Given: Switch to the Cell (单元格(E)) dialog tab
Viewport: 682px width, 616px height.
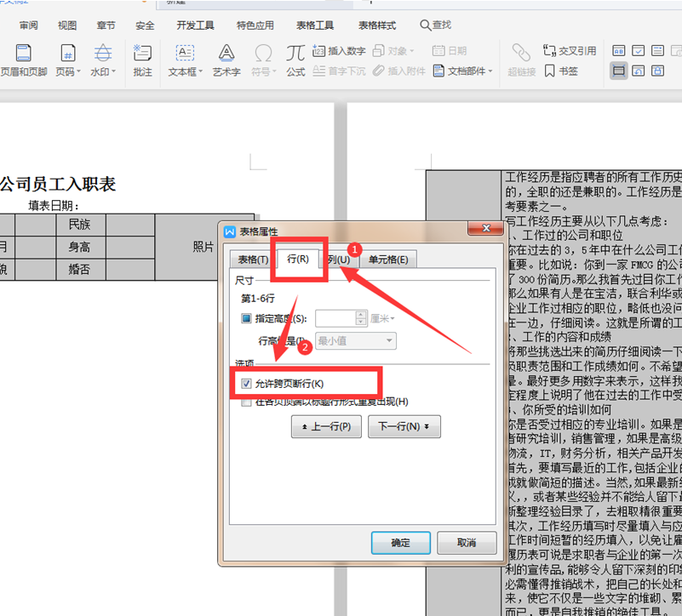Looking at the screenshot, I should click(388, 260).
